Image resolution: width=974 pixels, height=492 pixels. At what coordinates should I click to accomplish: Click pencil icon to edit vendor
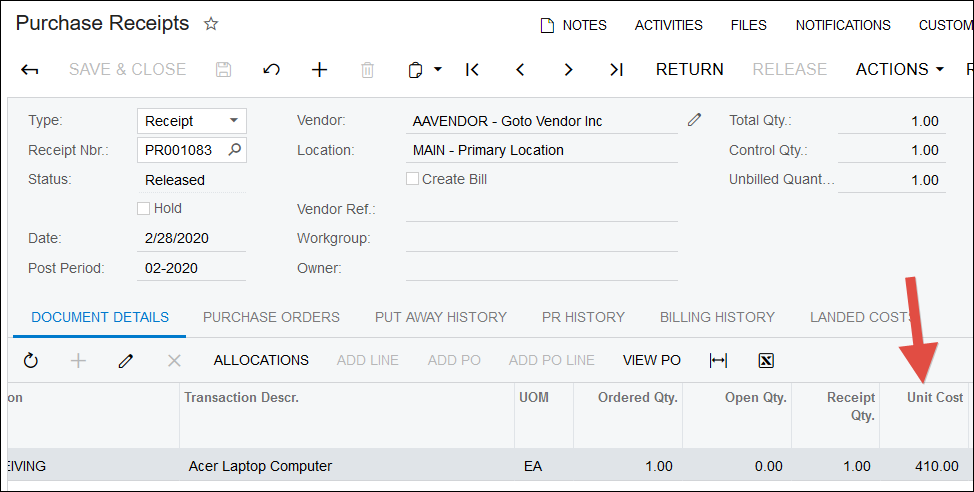(x=695, y=120)
